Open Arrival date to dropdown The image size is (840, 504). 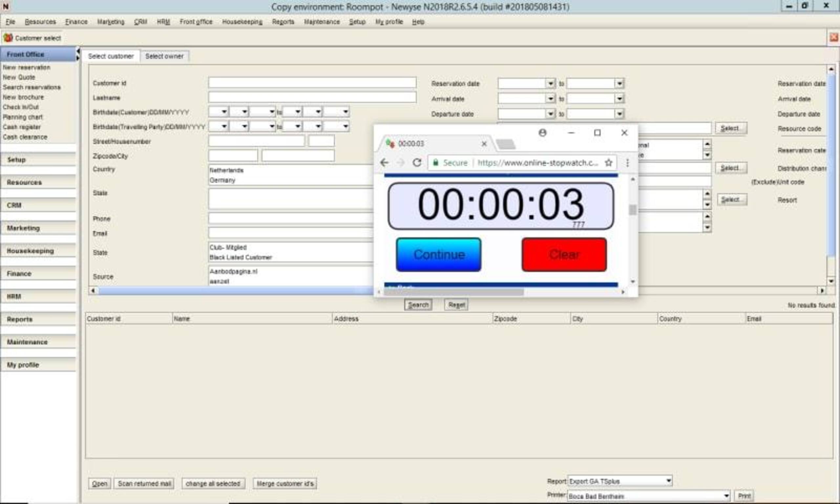pyautogui.click(x=619, y=99)
